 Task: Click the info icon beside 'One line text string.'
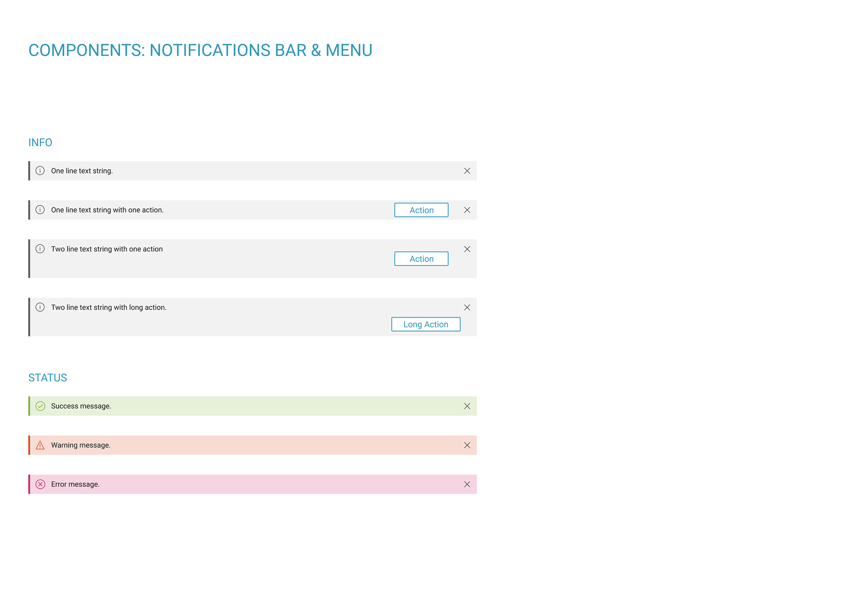(x=40, y=171)
